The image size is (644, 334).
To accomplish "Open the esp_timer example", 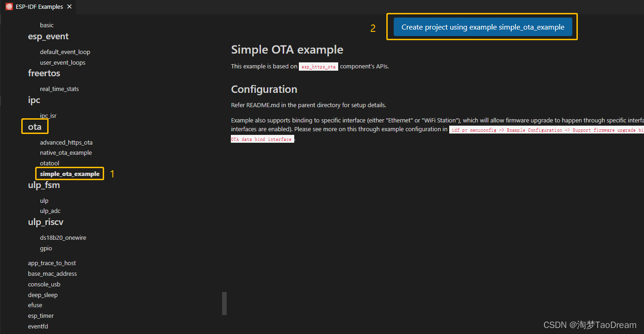I will [x=41, y=316].
